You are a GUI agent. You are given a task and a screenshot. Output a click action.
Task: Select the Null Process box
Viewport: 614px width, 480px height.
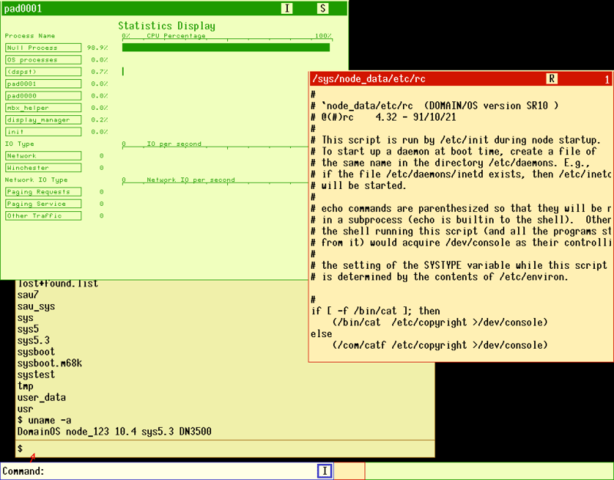(x=43, y=48)
